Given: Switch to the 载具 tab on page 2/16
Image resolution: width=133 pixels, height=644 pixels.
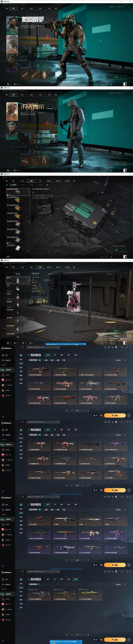Looking at the screenshot, I should tap(62, 430).
